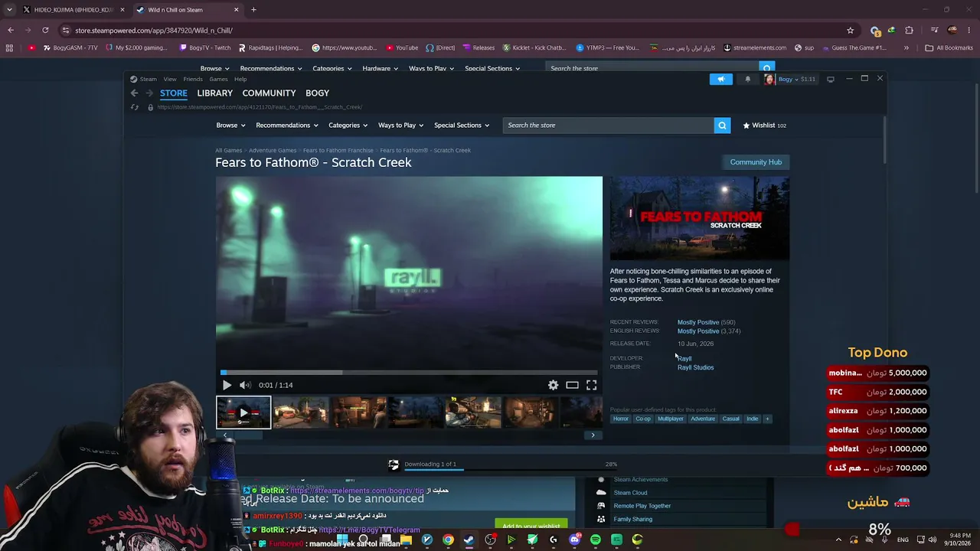Open the Steam menu in titlebar
The height and width of the screenshot is (551, 980).
[144, 79]
